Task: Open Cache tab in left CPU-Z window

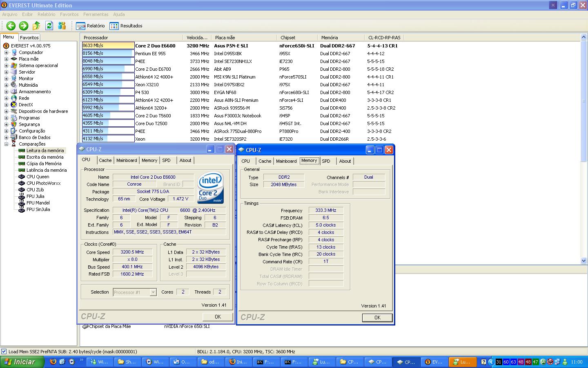Action: [x=105, y=160]
